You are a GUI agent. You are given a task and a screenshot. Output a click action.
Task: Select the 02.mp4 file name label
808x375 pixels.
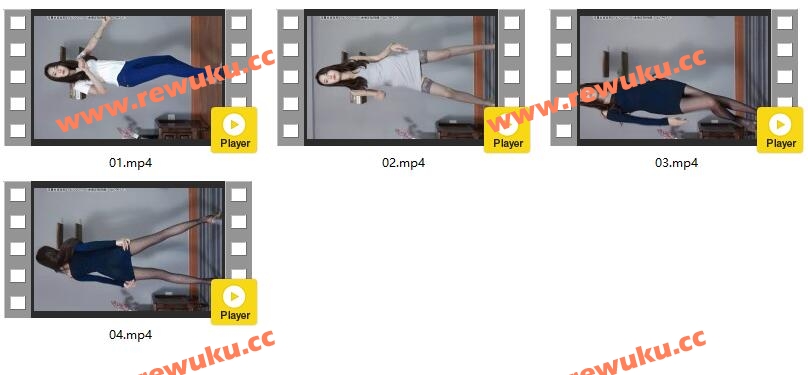point(403,163)
